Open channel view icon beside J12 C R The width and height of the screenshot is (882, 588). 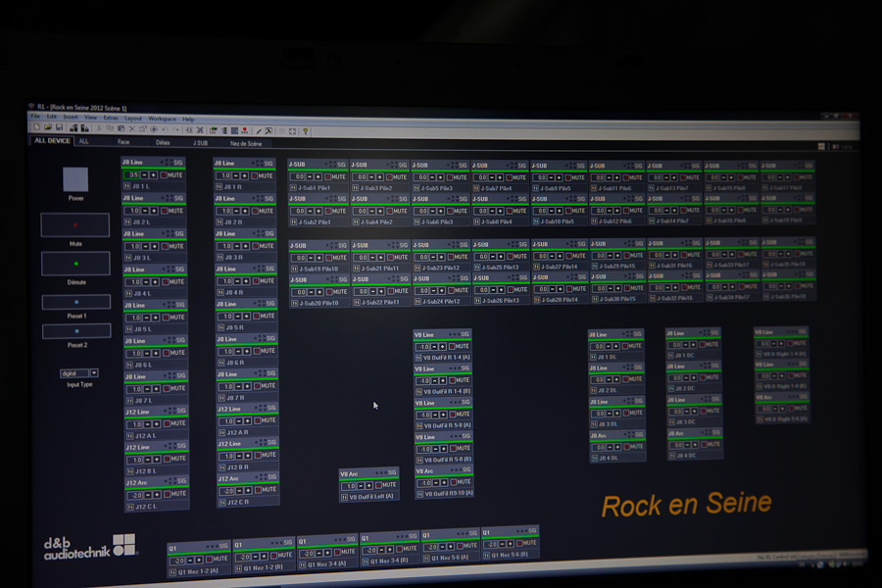click(222, 502)
